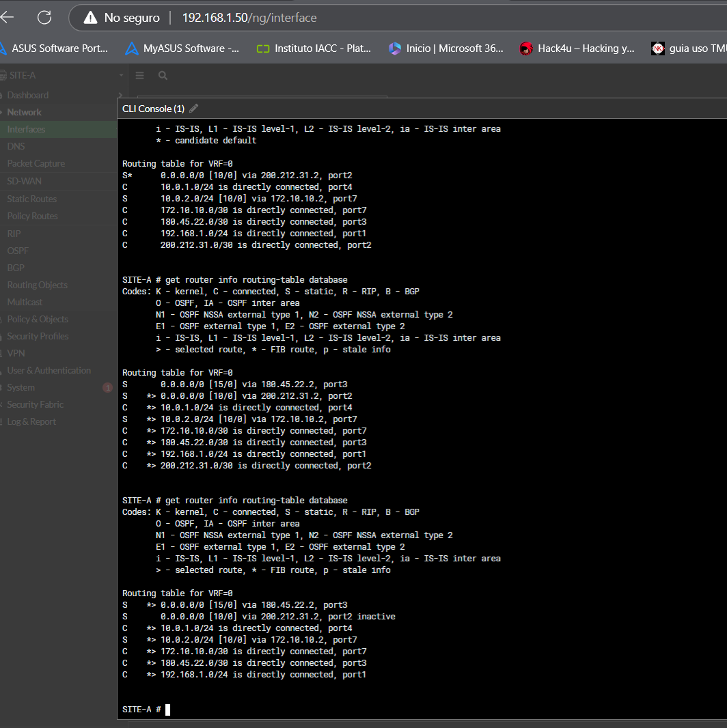Click the No seguro security warning icon
The image size is (727, 728).
[x=91, y=18]
